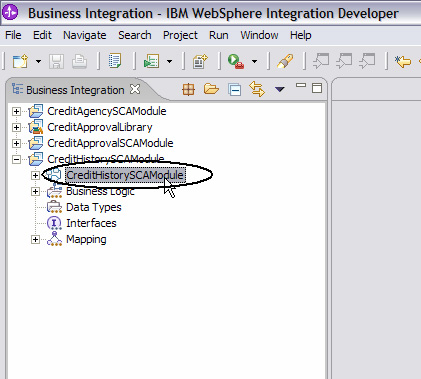Close the Business Integration view tab
This screenshot has height=379, width=421.
click(x=135, y=89)
